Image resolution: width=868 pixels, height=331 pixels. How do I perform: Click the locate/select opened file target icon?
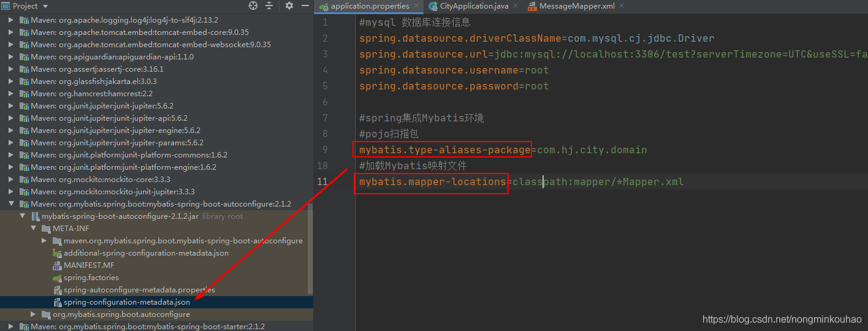pyautogui.click(x=253, y=6)
